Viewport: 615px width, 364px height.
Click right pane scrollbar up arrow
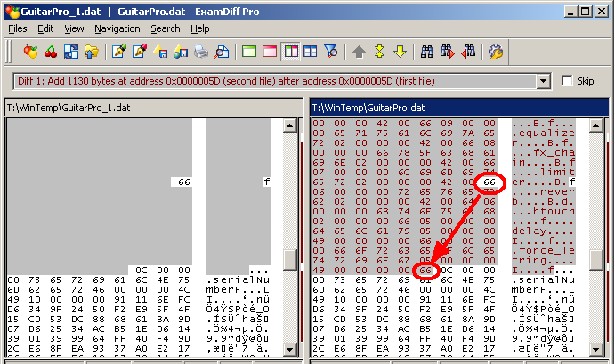click(595, 125)
